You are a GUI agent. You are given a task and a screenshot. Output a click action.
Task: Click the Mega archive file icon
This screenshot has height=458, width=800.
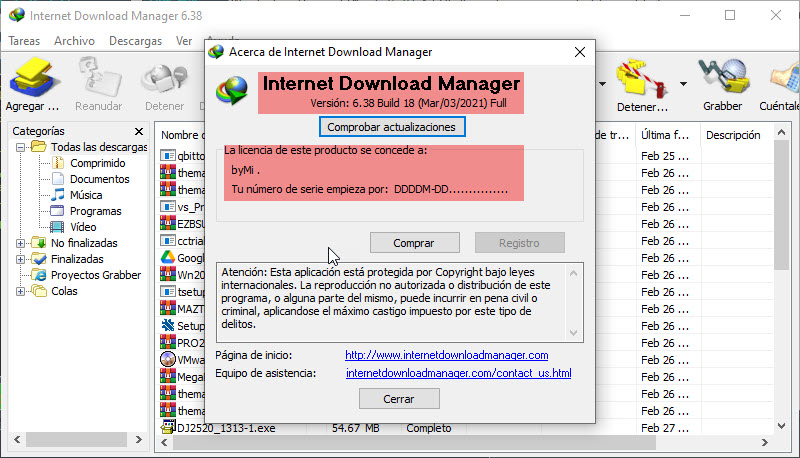pyautogui.click(x=168, y=376)
